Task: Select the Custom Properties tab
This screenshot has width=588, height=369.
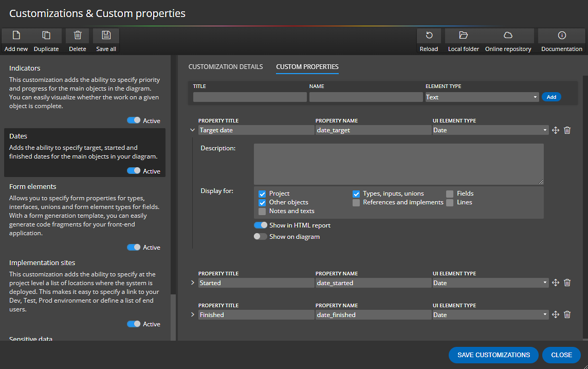Action: coord(307,66)
